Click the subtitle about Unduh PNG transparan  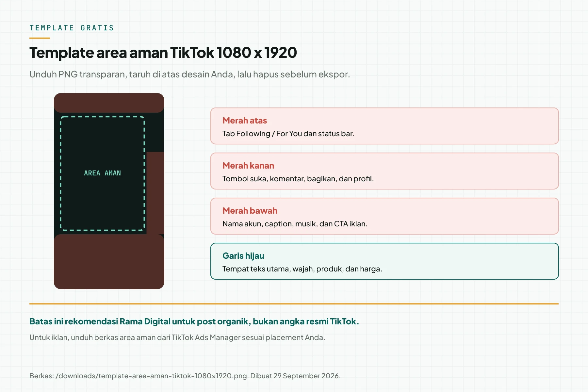189,74
